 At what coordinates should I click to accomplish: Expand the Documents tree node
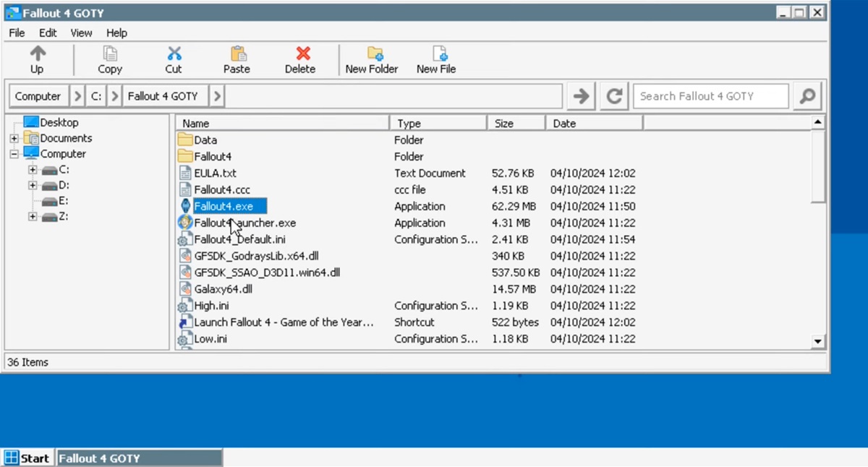point(14,138)
